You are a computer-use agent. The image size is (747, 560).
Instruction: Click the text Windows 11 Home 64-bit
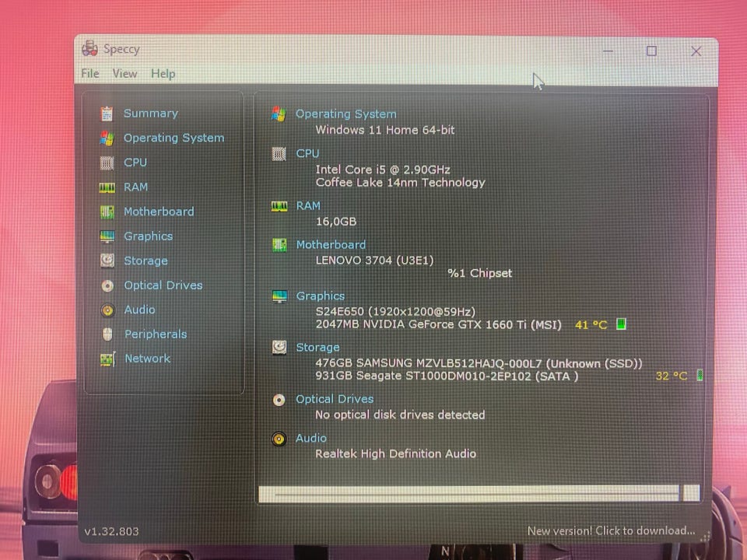[385, 130]
